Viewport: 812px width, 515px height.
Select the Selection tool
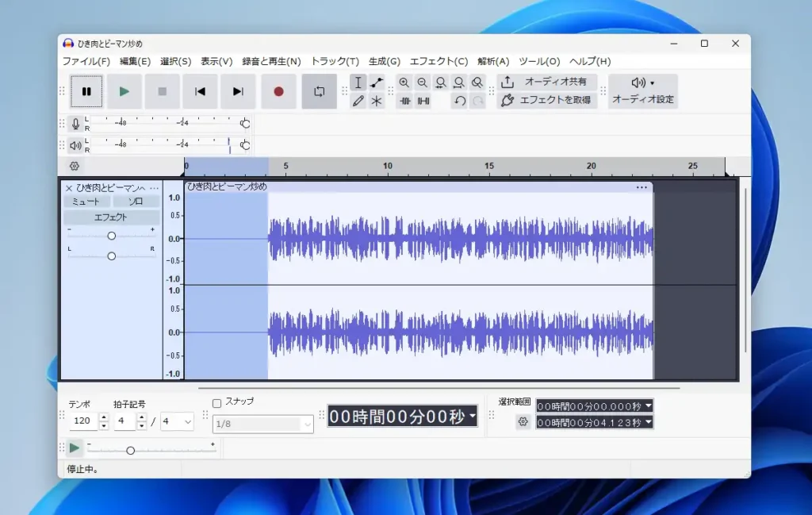click(x=358, y=82)
